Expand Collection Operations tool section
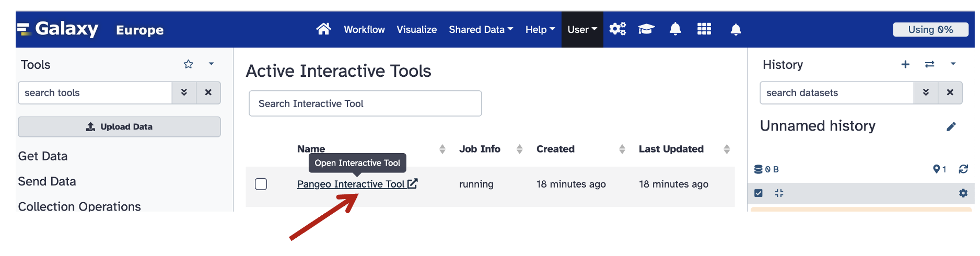This screenshot has height=256, width=980. coord(79,206)
